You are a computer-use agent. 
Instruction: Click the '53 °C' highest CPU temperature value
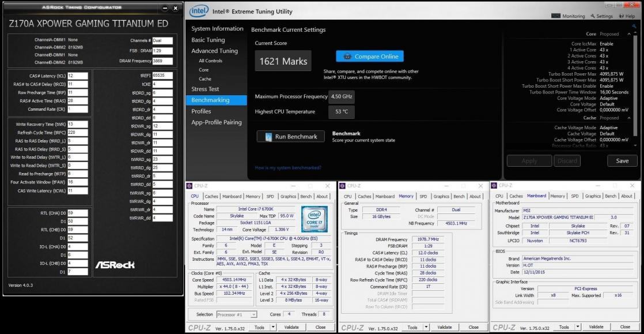point(342,112)
